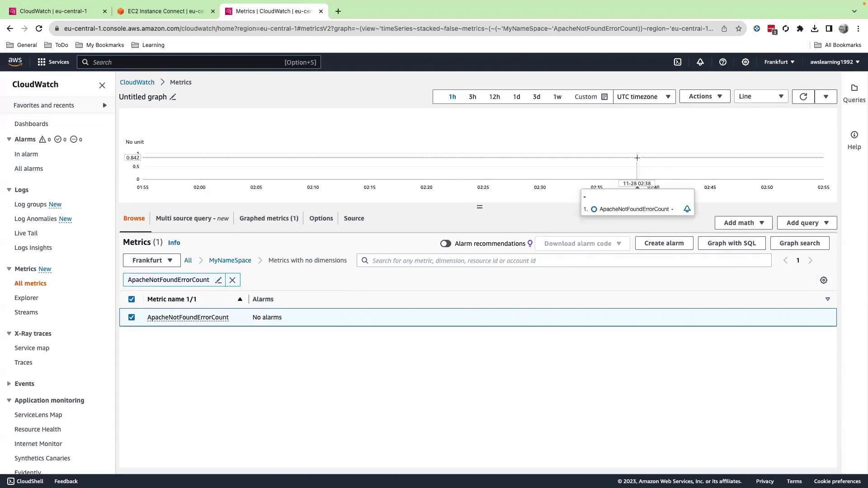The width and height of the screenshot is (868, 488).
Task: Open CloudShell in the footer
Action: coord(25,481)
